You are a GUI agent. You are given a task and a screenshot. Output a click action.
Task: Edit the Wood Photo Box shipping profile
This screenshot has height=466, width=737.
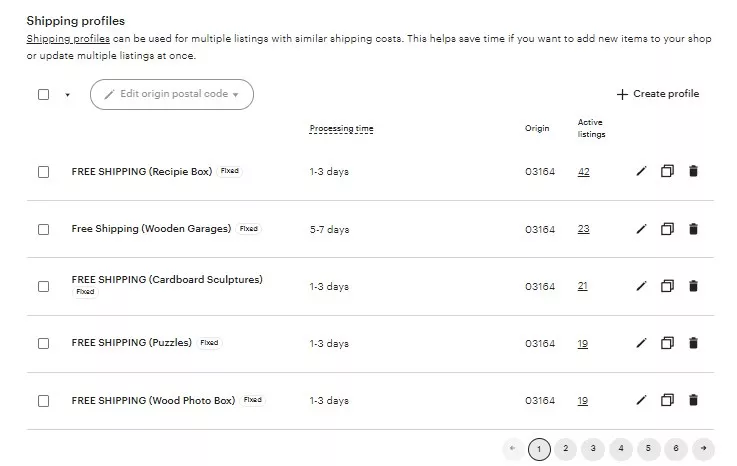(x=641, y=400)
